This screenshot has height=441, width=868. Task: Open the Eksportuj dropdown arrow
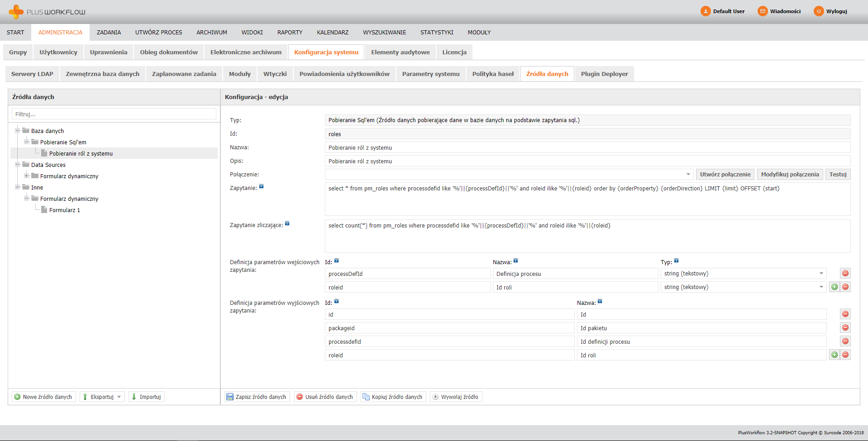pos(119,397)
